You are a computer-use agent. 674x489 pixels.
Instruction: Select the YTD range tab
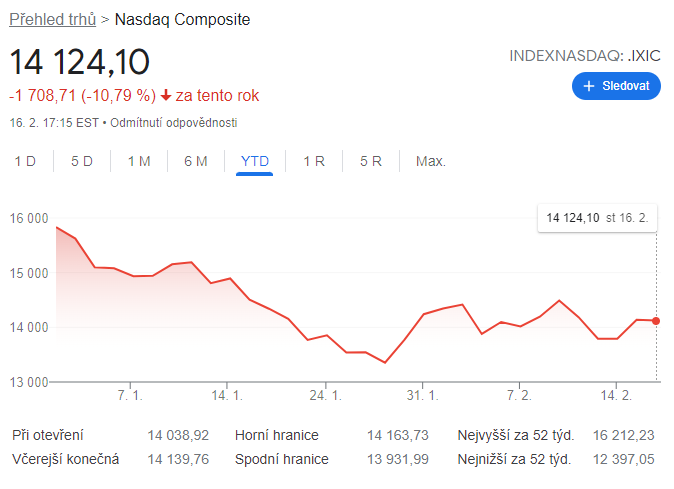(254, 161)
